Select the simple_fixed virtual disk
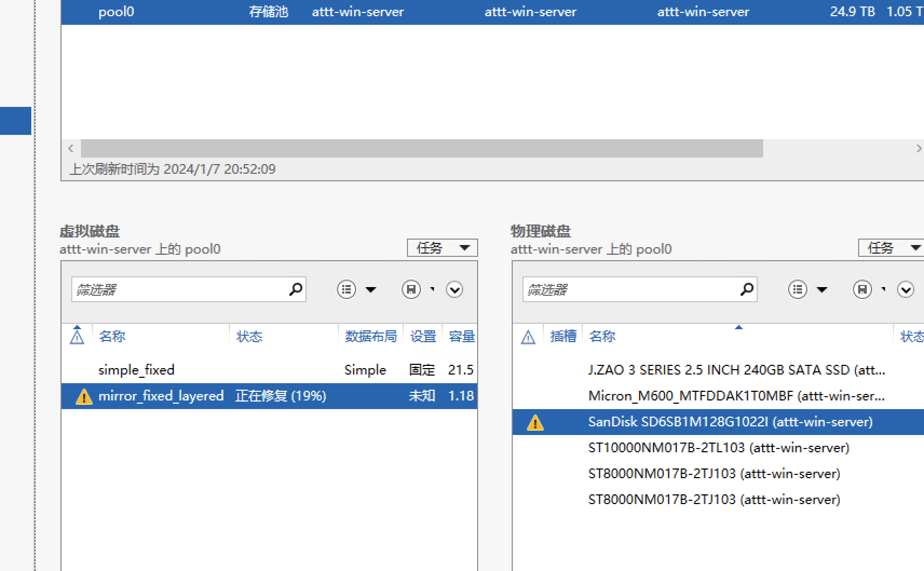Viewport: 924px width, 571px height. point(269,370)
